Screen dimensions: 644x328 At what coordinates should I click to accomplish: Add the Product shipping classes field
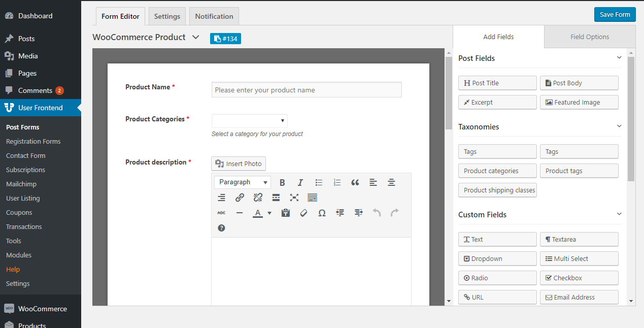(497, 190)
